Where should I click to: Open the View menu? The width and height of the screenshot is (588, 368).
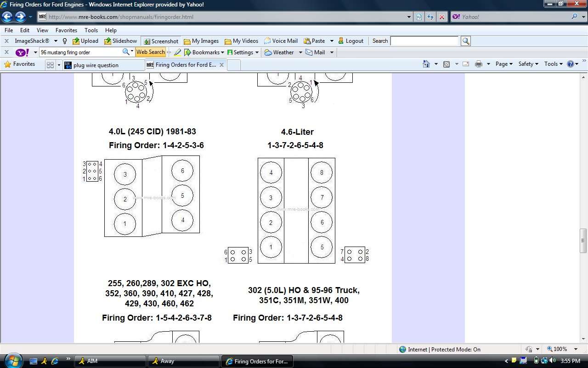(42, 30)
